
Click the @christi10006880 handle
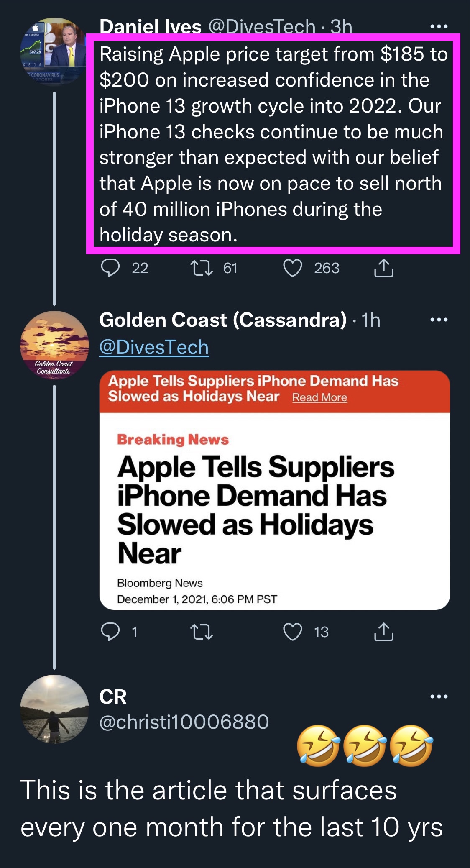(184, 722)
